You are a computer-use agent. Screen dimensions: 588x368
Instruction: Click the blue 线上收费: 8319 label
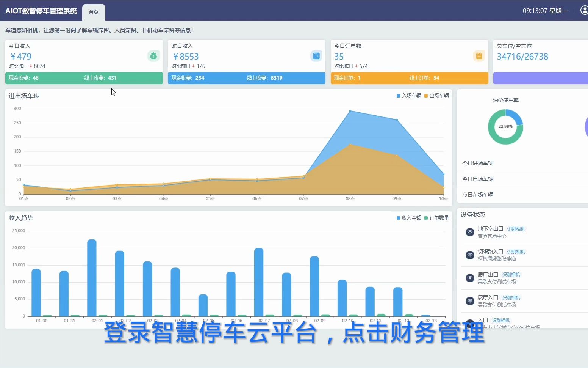tap(264, 78)
